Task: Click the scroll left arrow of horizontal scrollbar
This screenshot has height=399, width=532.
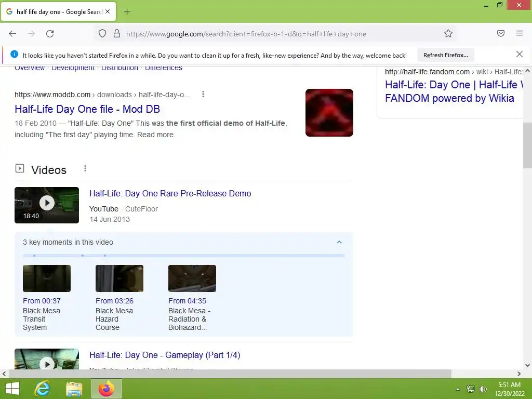Action: pos(4,374)
